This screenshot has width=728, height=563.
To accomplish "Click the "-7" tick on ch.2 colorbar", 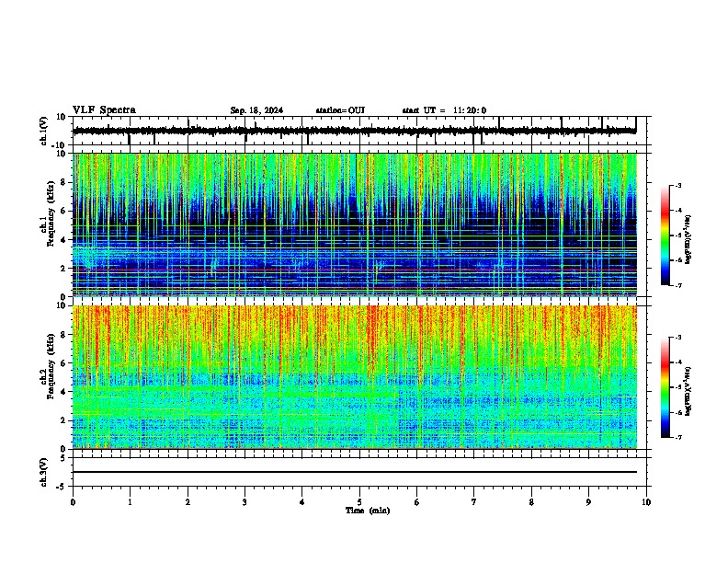I will [678, 438].
